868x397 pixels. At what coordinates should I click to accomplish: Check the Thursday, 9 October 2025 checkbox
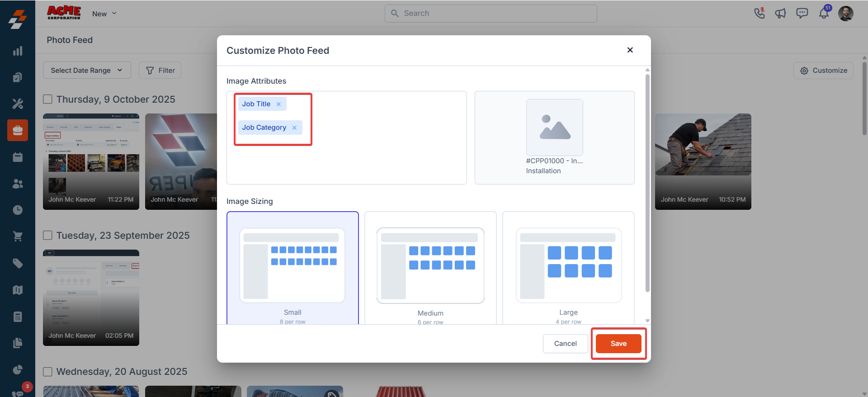[47, 99]
